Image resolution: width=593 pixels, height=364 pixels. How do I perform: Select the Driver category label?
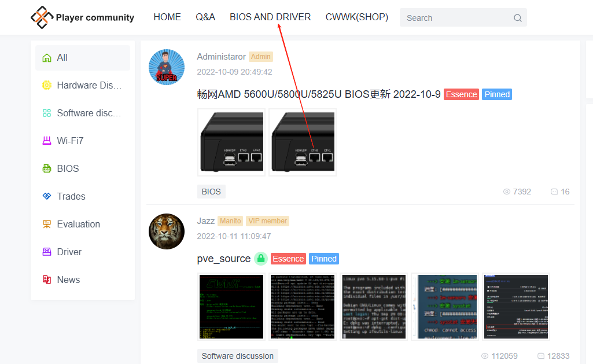[69, 252]
